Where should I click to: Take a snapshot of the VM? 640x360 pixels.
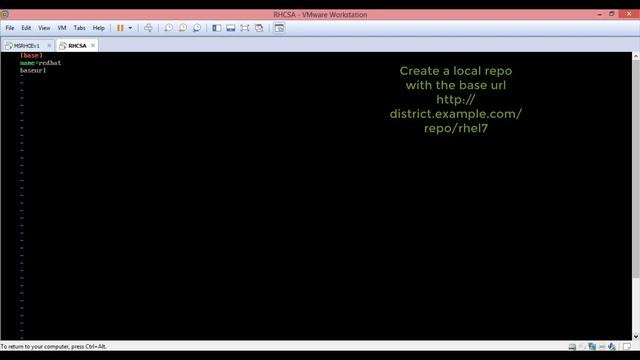pyautogui.click(x=168, y=28)
